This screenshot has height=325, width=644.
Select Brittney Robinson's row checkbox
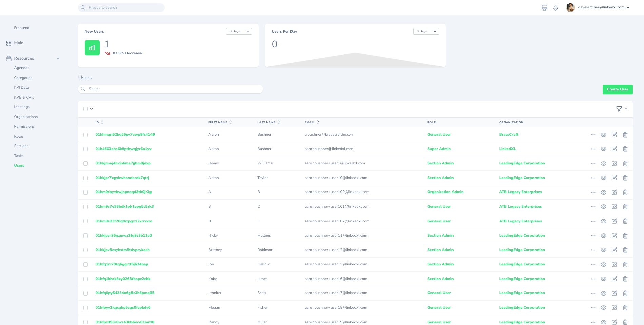85,250
